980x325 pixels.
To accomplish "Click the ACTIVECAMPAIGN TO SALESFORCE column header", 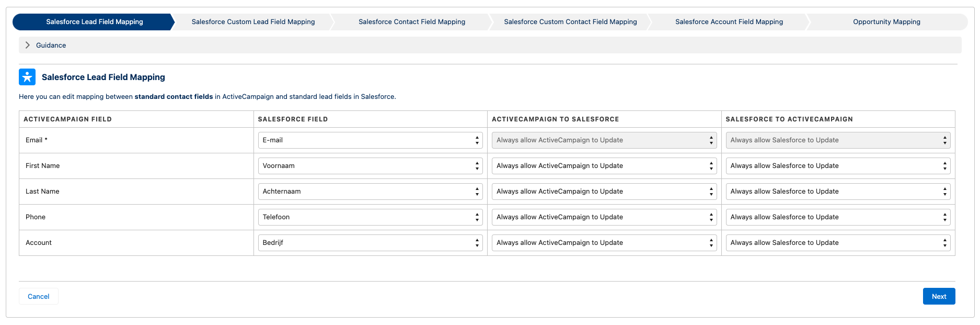I will [x=555, y=119].
